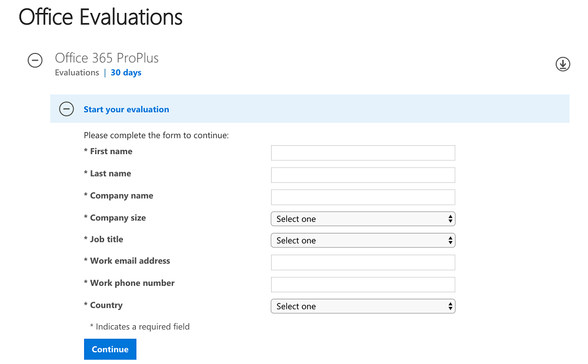Click the Continue button
This screenshot has width=588, height=364.
click(x=110, y=349)
